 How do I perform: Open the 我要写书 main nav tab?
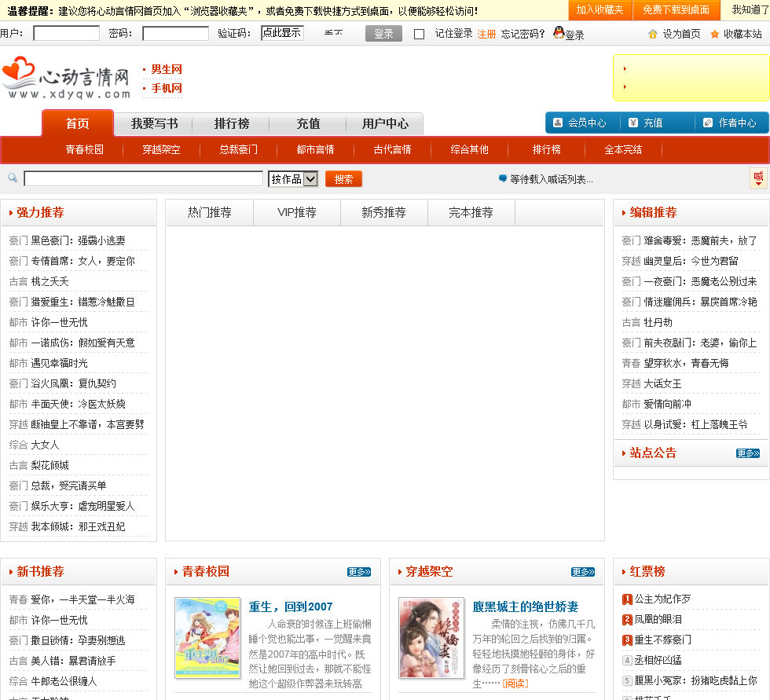(x=154, y=123)
